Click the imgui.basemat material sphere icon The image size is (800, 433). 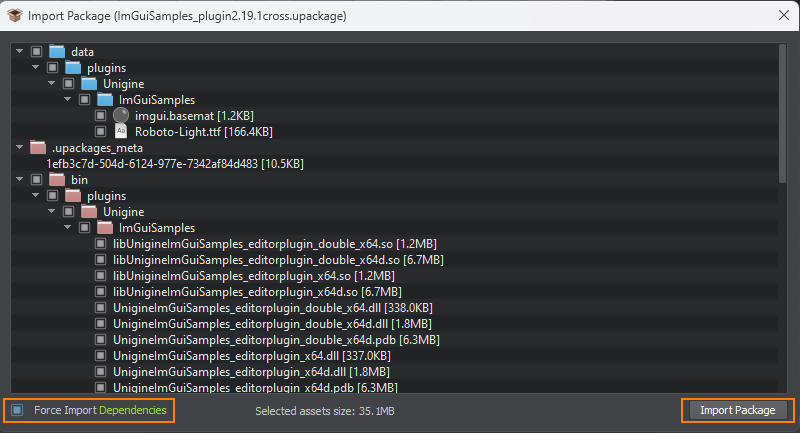(x=121, y=115)
